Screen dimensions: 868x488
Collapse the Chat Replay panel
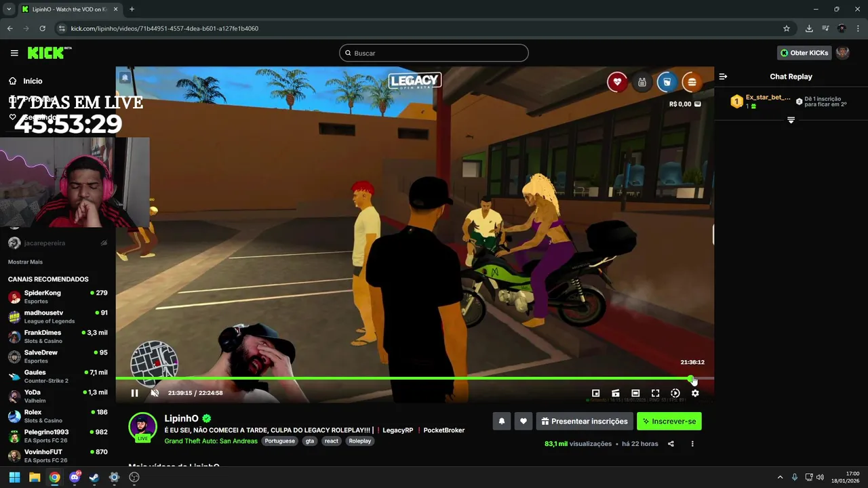[x=723, y=77]
